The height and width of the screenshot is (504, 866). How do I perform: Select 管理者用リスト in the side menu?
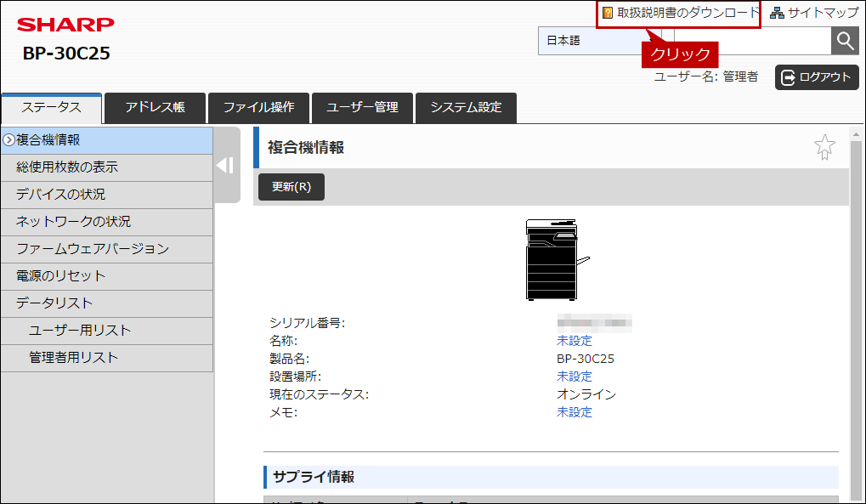pyautogui.click(x=106, y=358)
